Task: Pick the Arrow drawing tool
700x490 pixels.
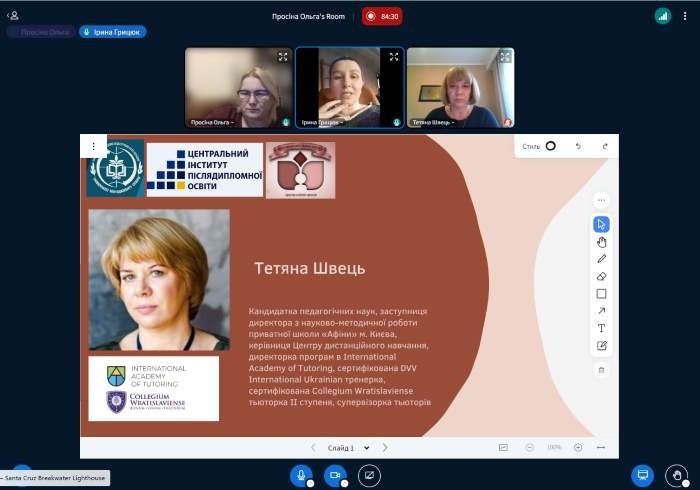Action: coord(601,311)
